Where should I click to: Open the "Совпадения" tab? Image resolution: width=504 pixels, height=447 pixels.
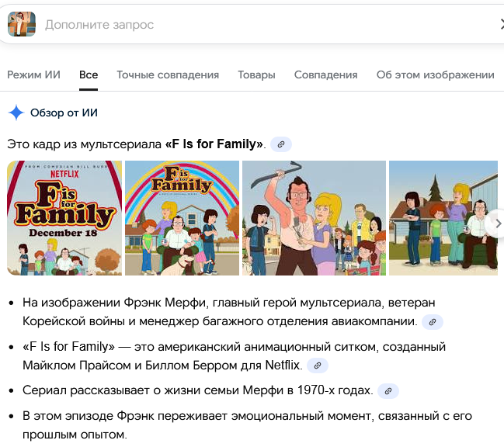[325, 75]
